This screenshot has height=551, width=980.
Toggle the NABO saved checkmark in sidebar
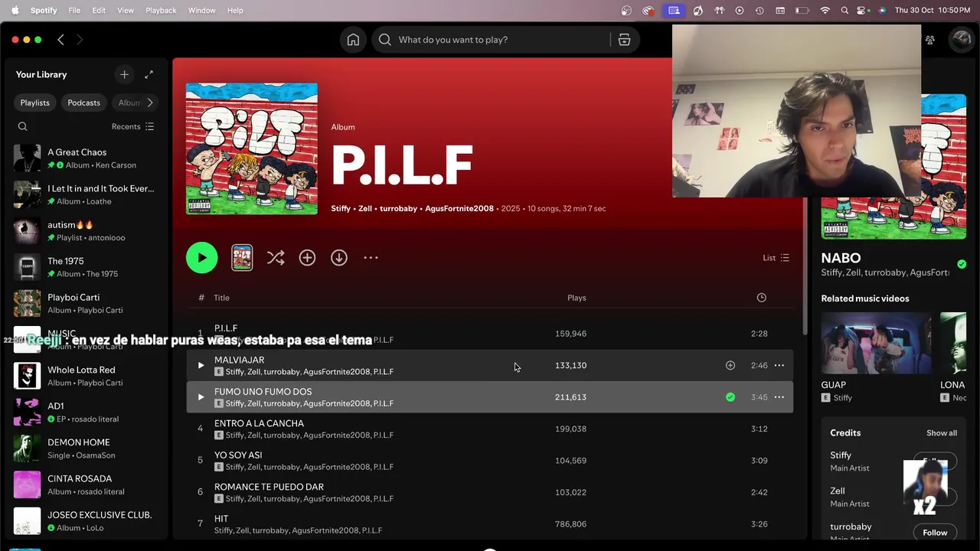(x=962, y=264)
